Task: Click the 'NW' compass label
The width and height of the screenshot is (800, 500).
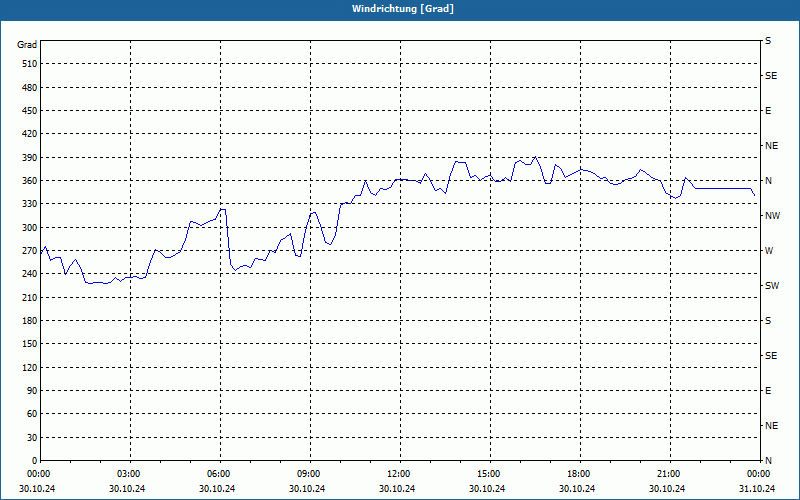Action: click(772, 216)
